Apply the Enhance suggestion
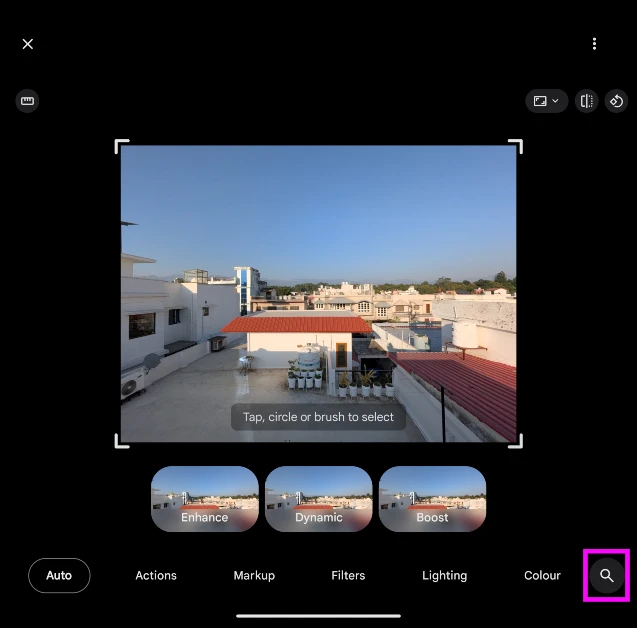This screenshot has width=637, height=628. tap(205, 499)
